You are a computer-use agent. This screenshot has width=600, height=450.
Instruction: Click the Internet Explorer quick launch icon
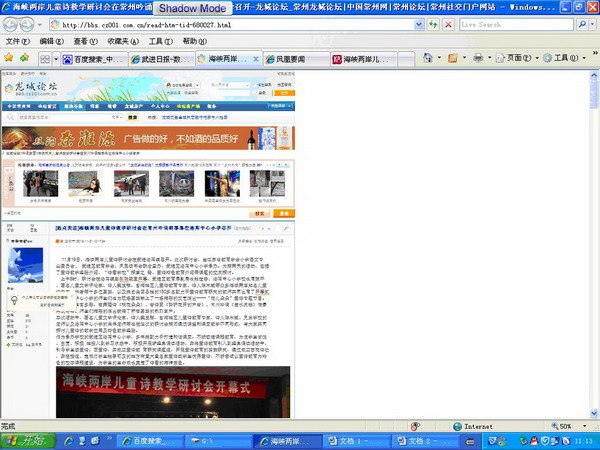(69, 441)
